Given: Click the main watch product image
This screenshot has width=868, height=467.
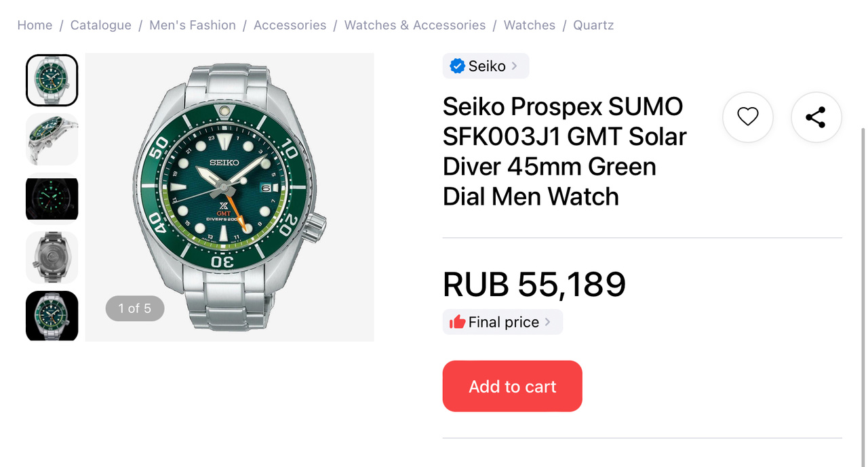Looking at the screenshot, I should click(229, 197).
